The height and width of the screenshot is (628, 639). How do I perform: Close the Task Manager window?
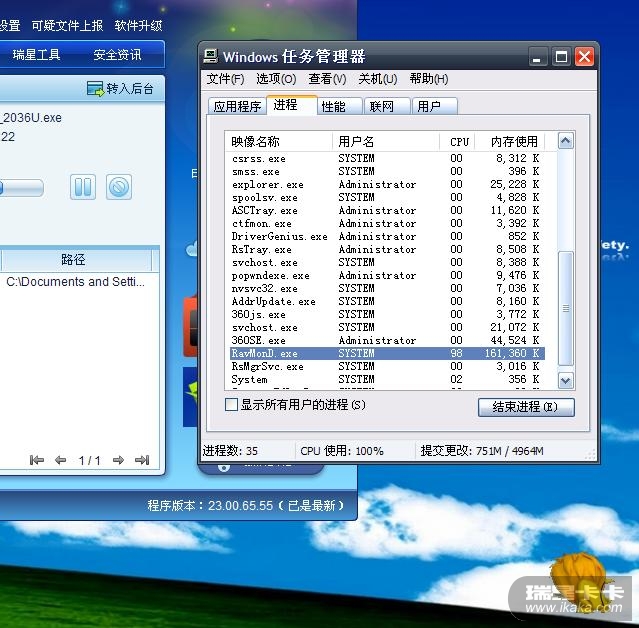click(584, 56)
